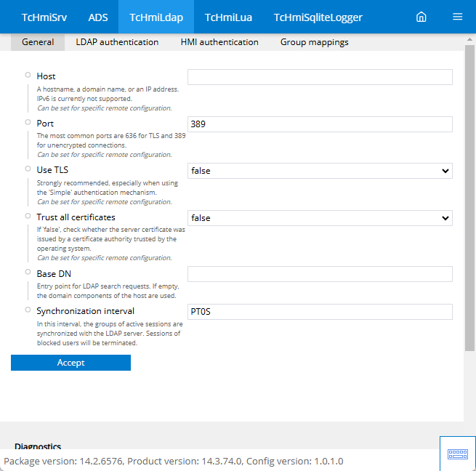Toggle the Synchronization interval marker circle

coord(28,310)
